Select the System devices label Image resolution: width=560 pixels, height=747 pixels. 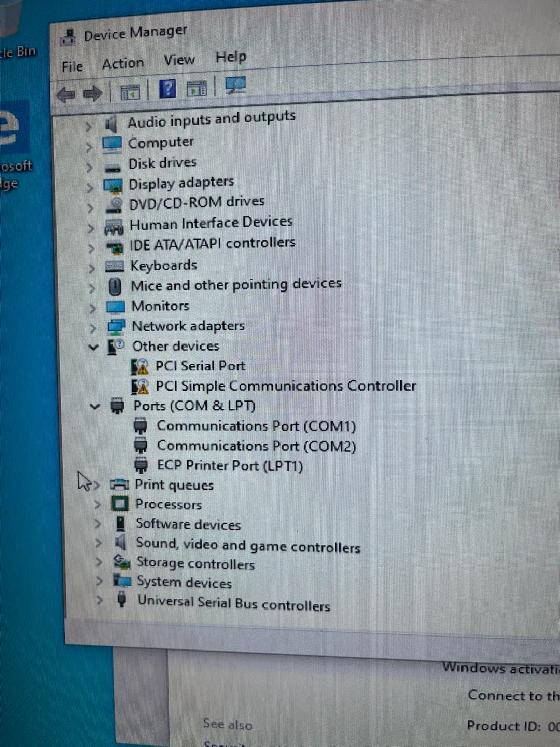184,583
